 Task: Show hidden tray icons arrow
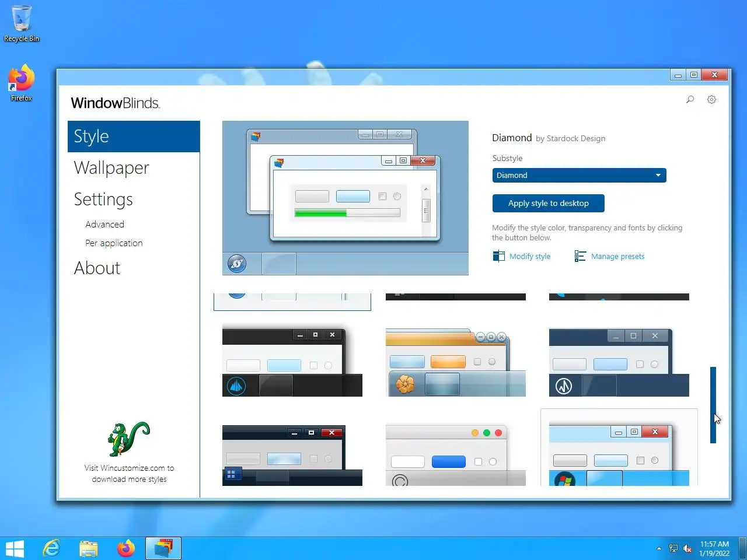pyautogui.click(x=659, y=548)
